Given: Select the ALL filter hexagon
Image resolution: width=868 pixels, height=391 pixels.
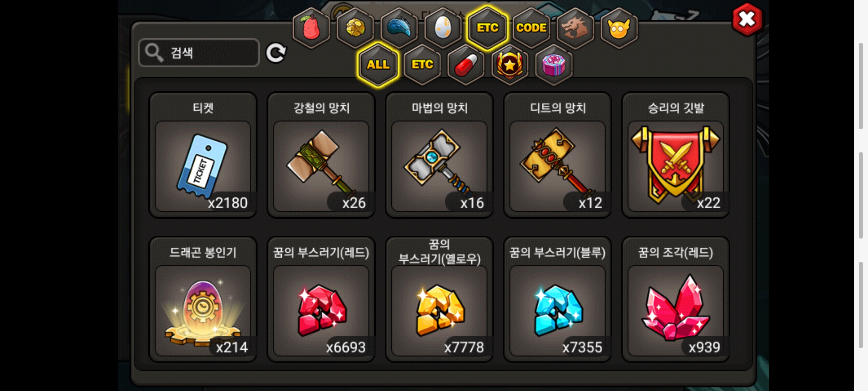Looking at the screenshot, I should point(378,65).
